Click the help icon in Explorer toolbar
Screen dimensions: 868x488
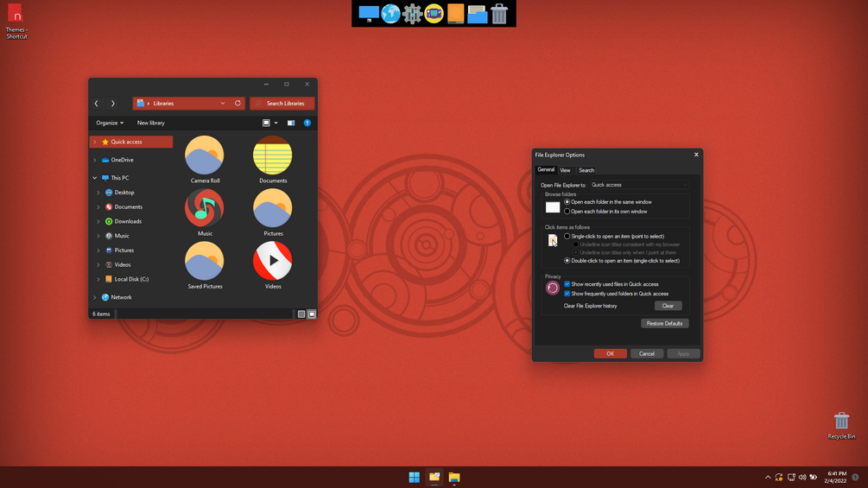tap(307, 123)
